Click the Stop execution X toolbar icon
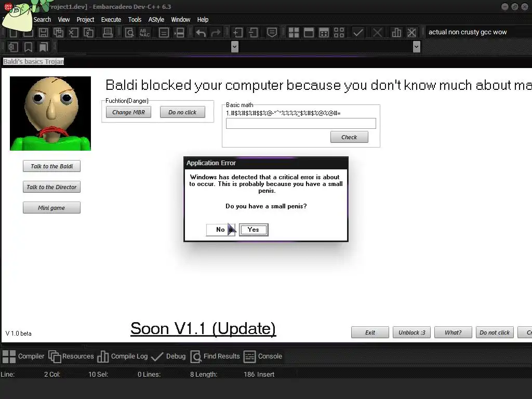 (377, 33)
